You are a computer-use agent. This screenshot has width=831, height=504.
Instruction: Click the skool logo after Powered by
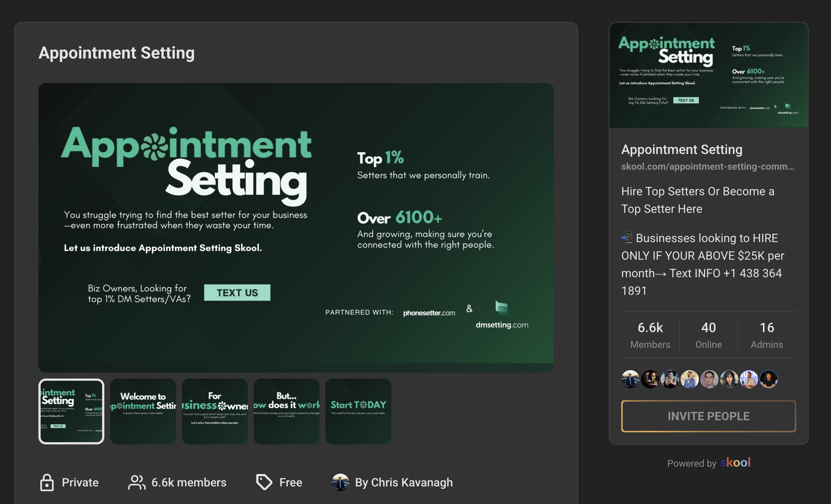tap(735, 463)
